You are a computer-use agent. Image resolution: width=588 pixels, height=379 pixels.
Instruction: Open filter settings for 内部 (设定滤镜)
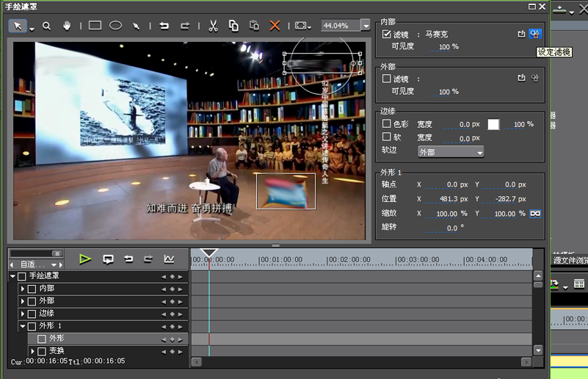(535, 34)
